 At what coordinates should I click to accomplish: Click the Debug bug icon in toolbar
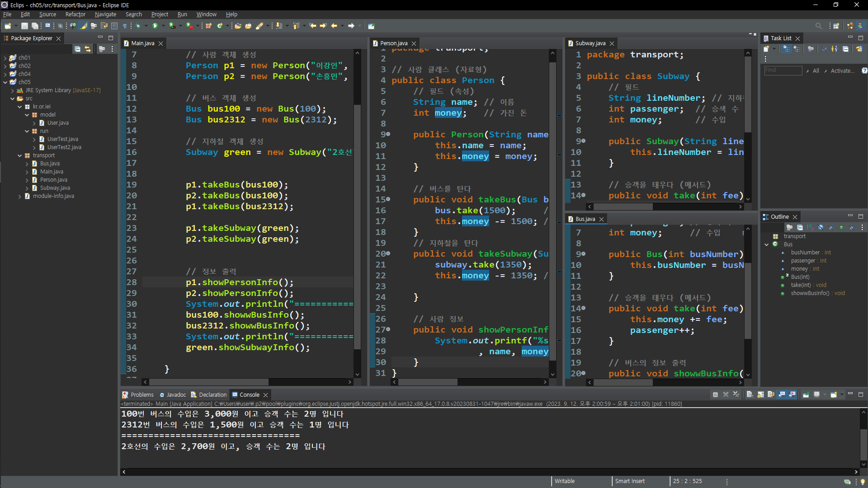click(x=138, y=26)
